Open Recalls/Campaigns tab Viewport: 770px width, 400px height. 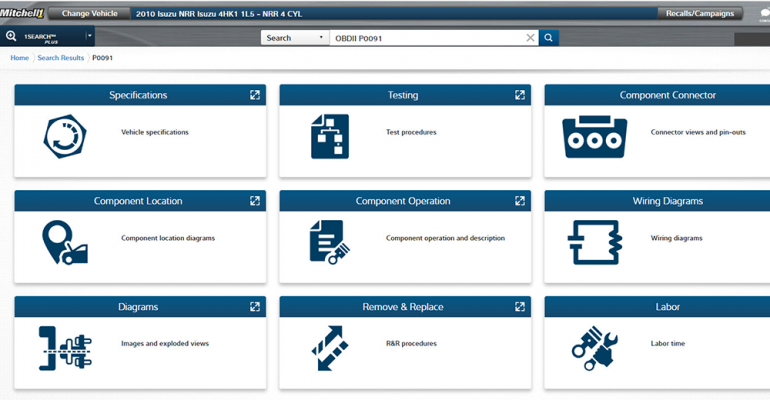(700, 14)
